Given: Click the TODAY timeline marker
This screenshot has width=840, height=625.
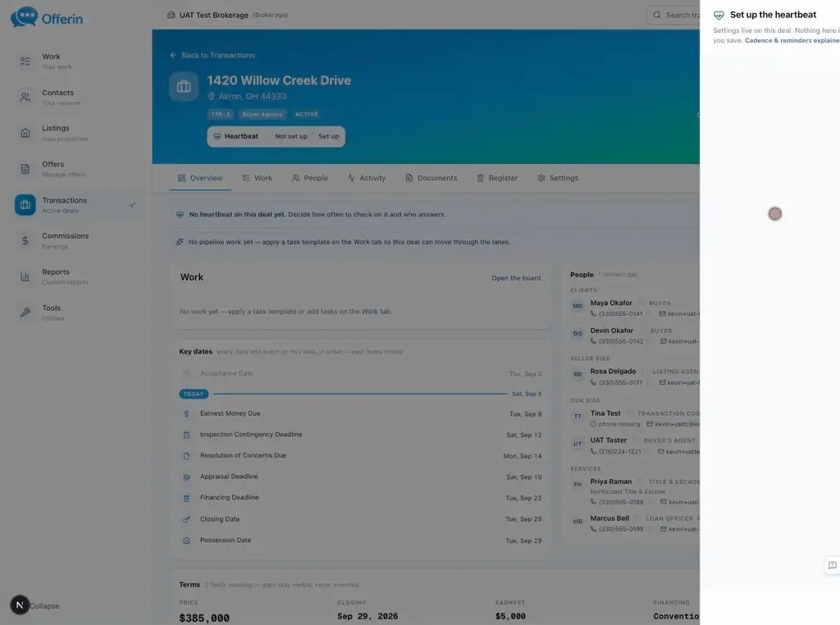Looking at the screenshot, I should [194, 394].
